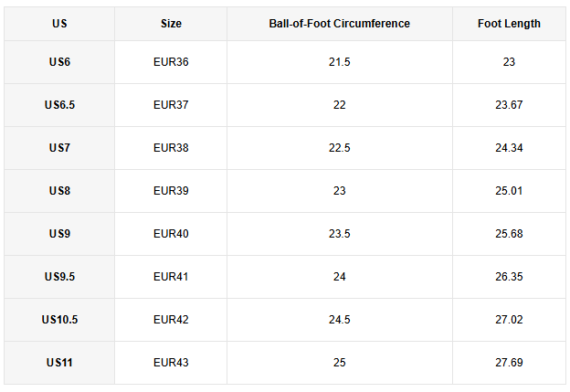
Task: Select the US9.5 row label
Action: [59, 277]
